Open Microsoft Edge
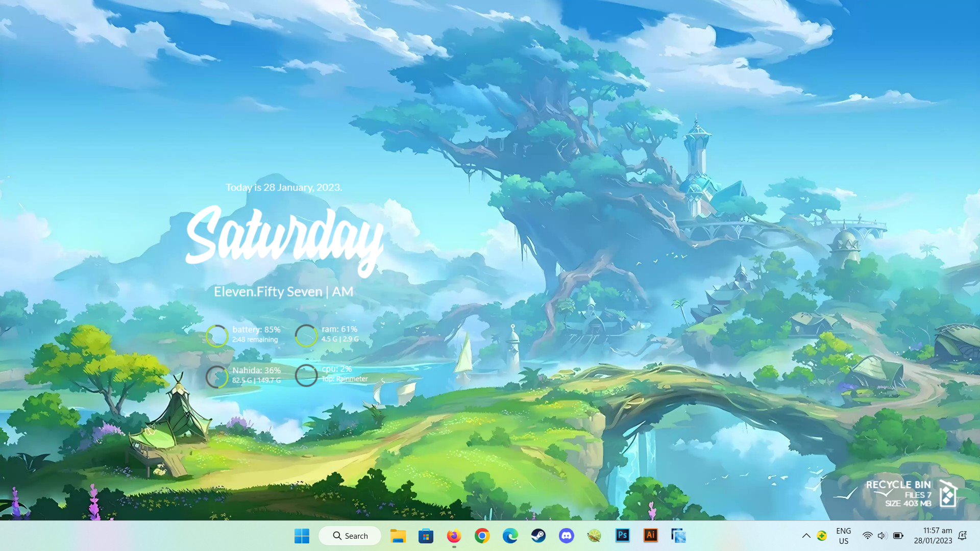This screenshot has height=551, width=980. [x=510, y=536]
